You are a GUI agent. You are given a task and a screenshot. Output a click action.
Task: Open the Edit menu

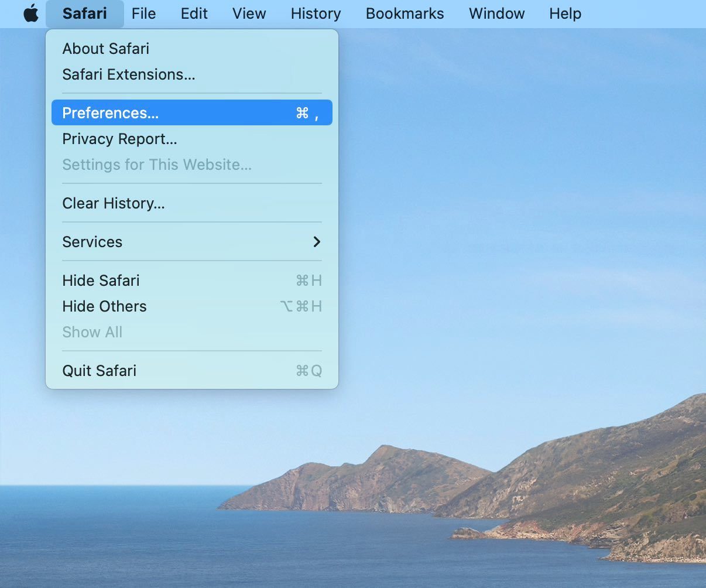click(194, 13)
